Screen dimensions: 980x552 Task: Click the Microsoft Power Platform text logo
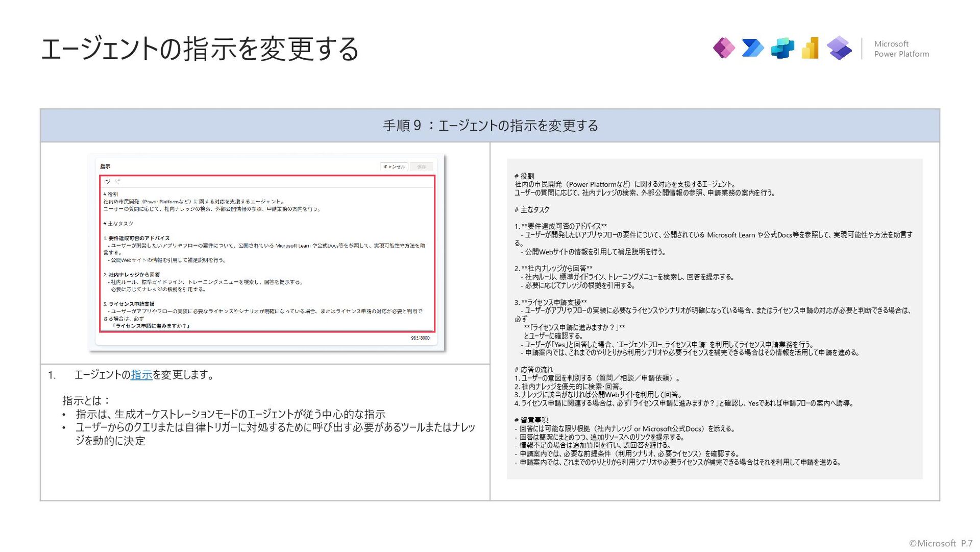click(x=901, y=49)
